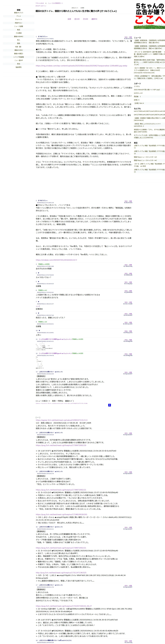Image resolution: width=165 pixels, height=644 pixels.
Task: Show all posts via 全部
Action: (69, 19)
